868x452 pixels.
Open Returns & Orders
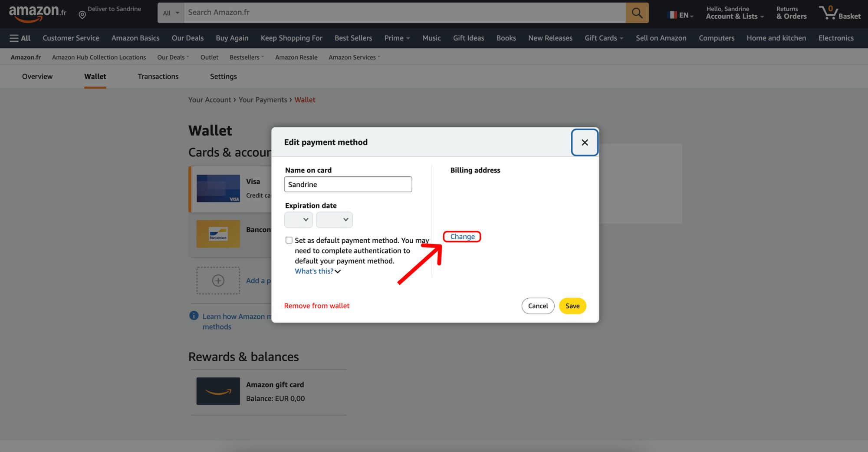791,13
